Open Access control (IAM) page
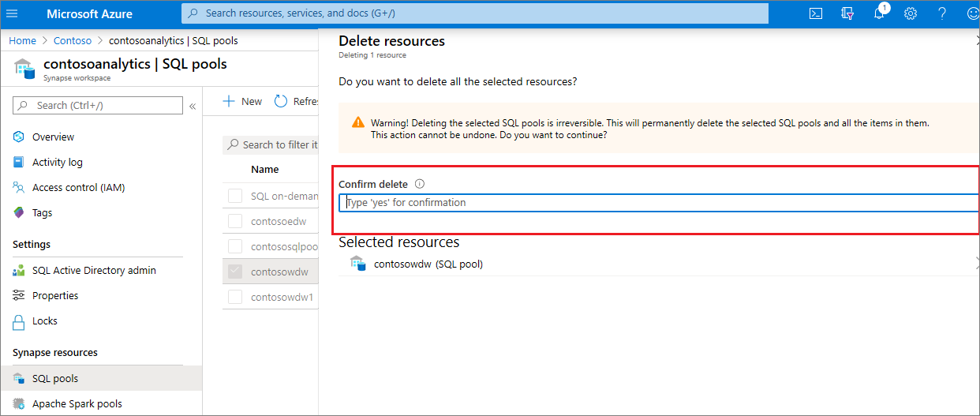Viewport: 980px width, 416px height. [78, 187]
